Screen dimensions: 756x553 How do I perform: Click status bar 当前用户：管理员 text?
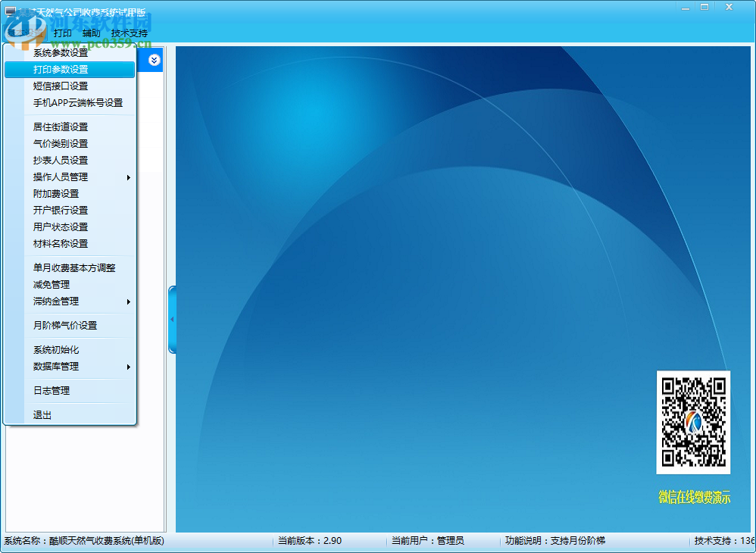[428, 540]
